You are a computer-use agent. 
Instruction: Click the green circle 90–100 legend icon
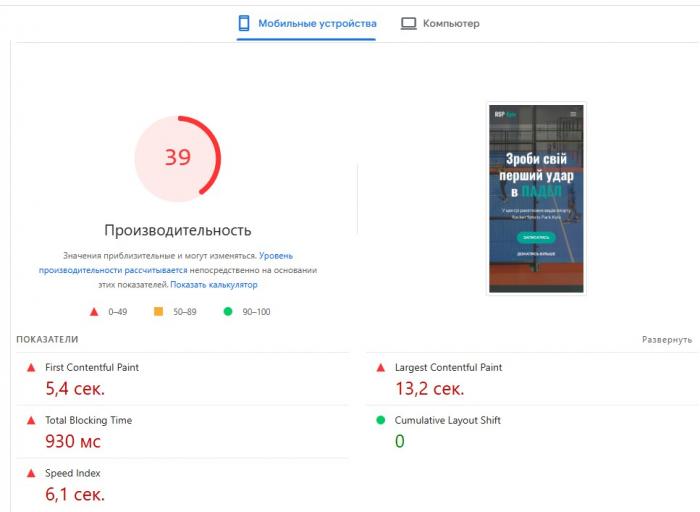pyautogui.click(x=228, y=311)
